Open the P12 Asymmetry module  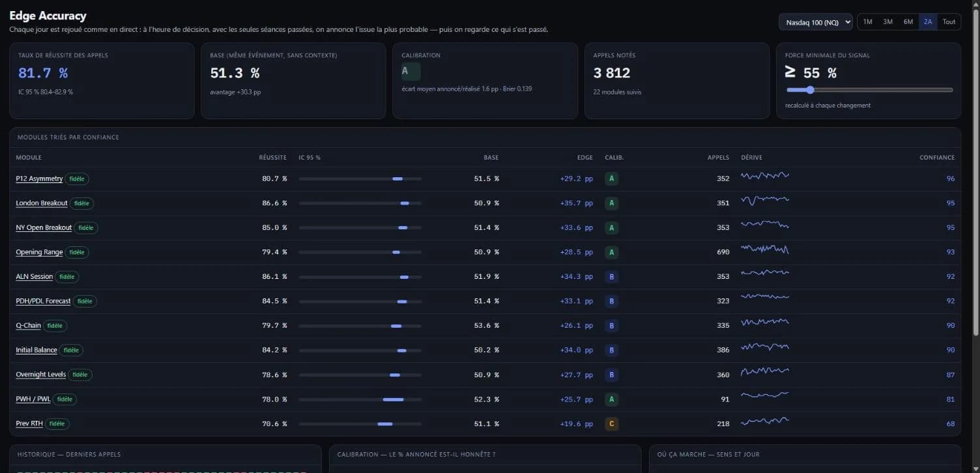click(x=39, y=179)
